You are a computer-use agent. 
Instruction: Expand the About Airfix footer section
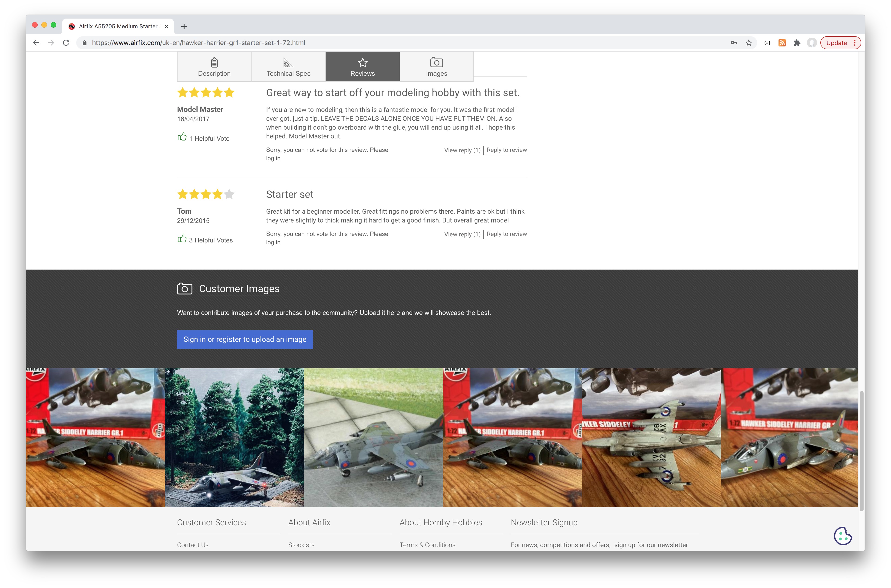(309, 522)
